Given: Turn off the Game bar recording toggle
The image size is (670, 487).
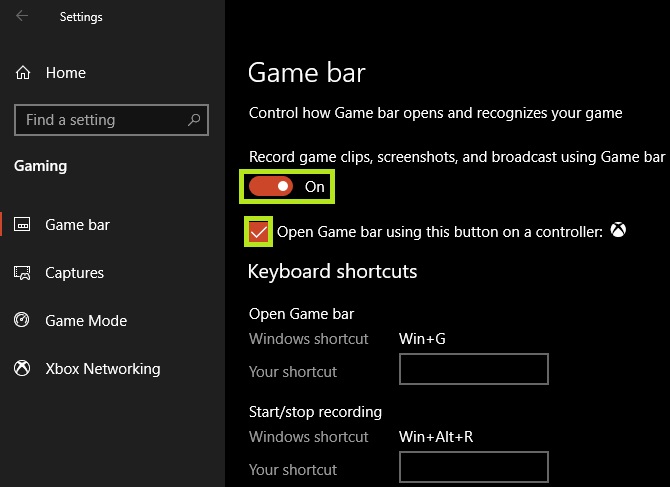Looking at the screenshot, I should coord(271,186).
